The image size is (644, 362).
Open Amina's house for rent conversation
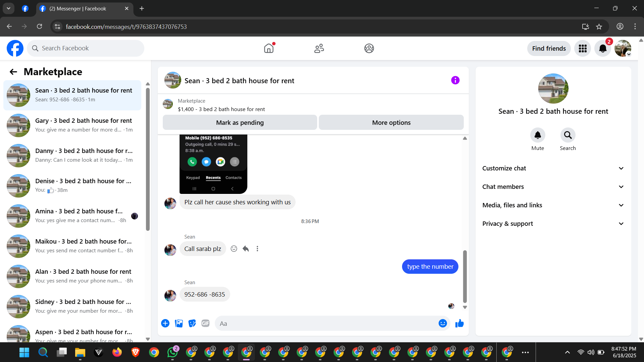72,216
